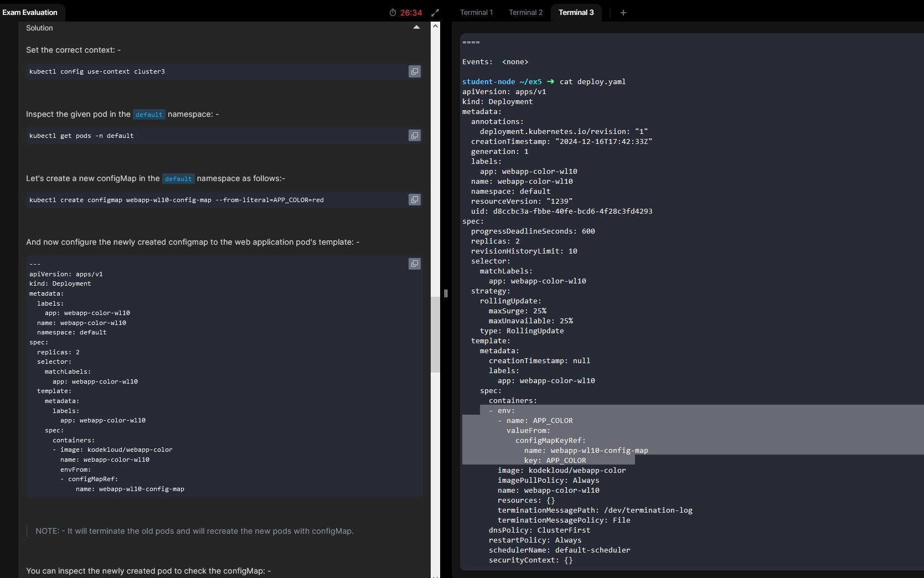Click the highlighted configMapKeyRef line in terminal
This screenshot has height=578, width=924.
550,441
